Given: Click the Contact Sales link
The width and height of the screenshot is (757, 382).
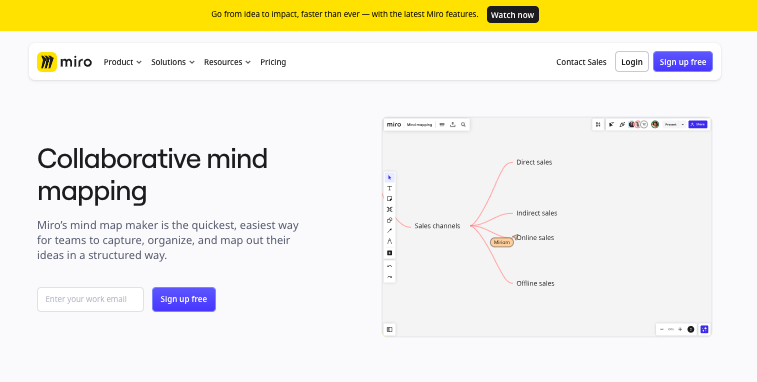Looking at the screenshot, I should point(581,62).
